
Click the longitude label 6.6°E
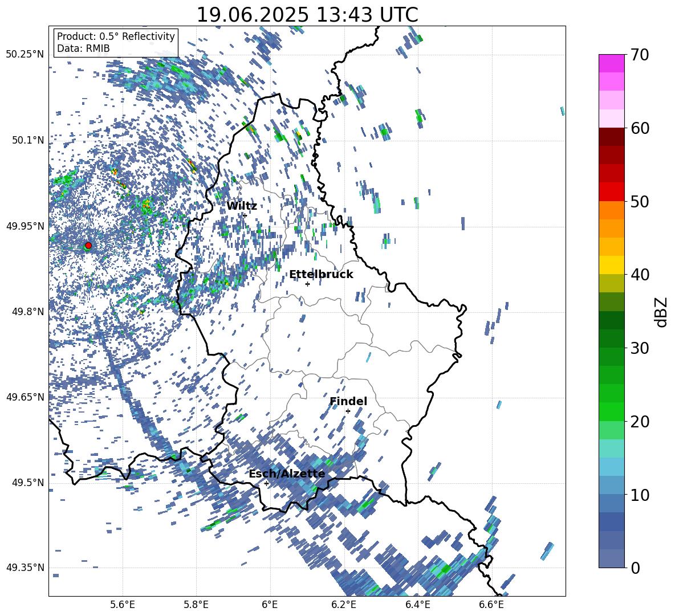pyautogui.click(x=491, y=605)
